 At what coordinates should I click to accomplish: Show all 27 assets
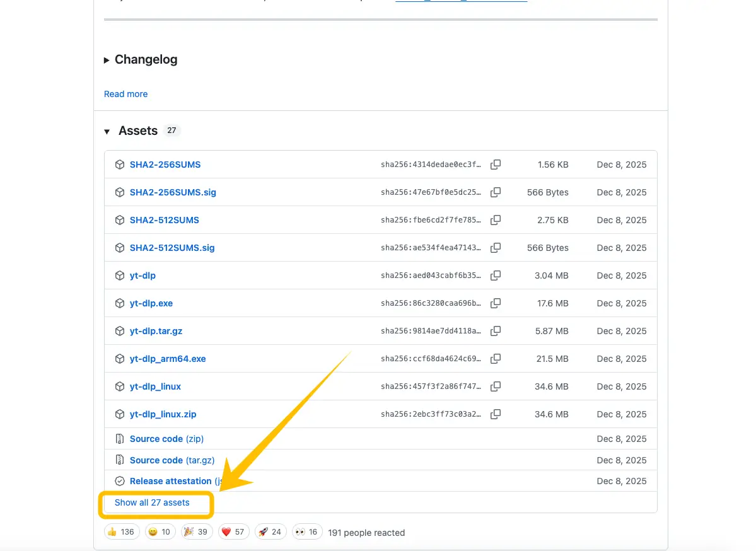point(151,502)
